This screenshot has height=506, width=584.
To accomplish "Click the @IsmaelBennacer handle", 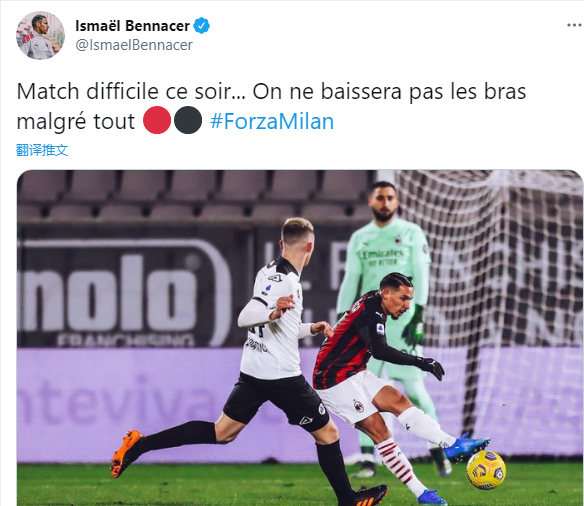I will tap(134, 45).
